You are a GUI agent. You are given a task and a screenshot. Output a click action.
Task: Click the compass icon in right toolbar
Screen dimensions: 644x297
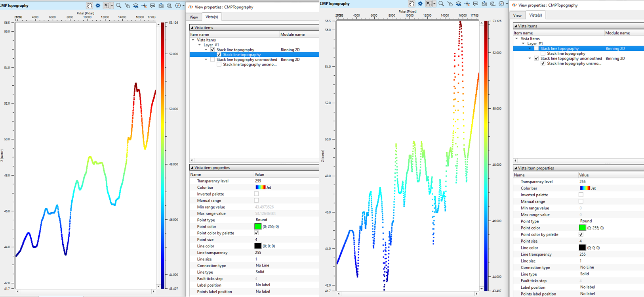[x=501, y=4]
